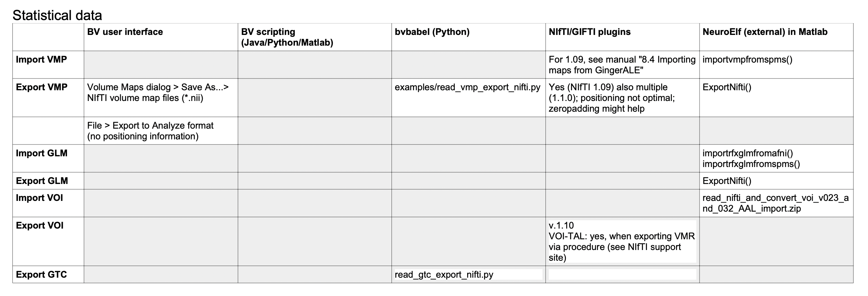
Task: Click the 'Import GLM' row label
Action: [41, 153]
